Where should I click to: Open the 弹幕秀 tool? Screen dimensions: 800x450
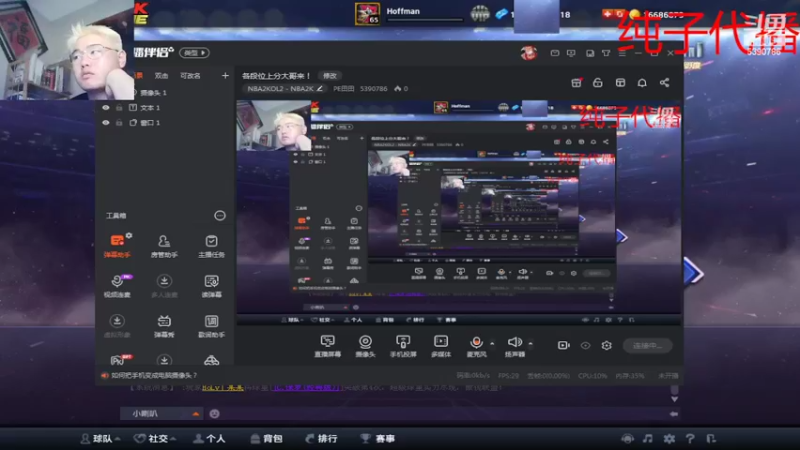pyautogui.click(x=164, y=326)
